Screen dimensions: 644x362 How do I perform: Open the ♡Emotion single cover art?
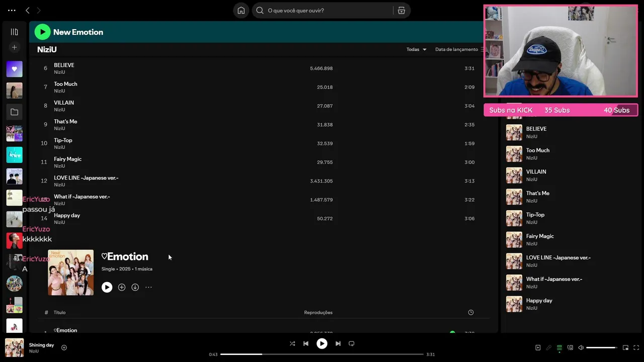point(70,273)
